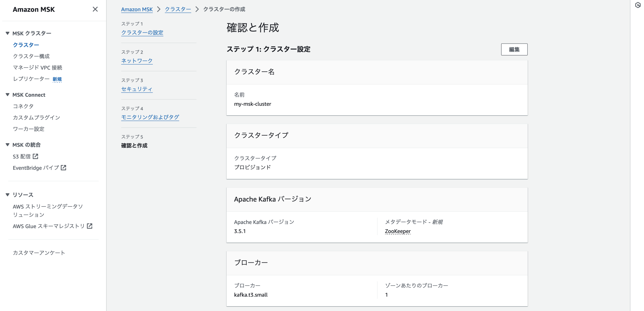Open the S3 配信 external link icon

(35, 156)
